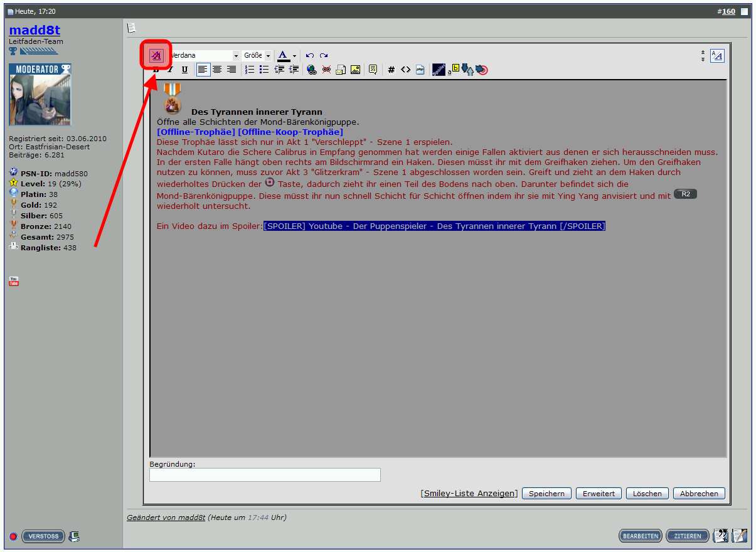Click the Erweitert button
This screenshot has width=756, height=552.
599,494
